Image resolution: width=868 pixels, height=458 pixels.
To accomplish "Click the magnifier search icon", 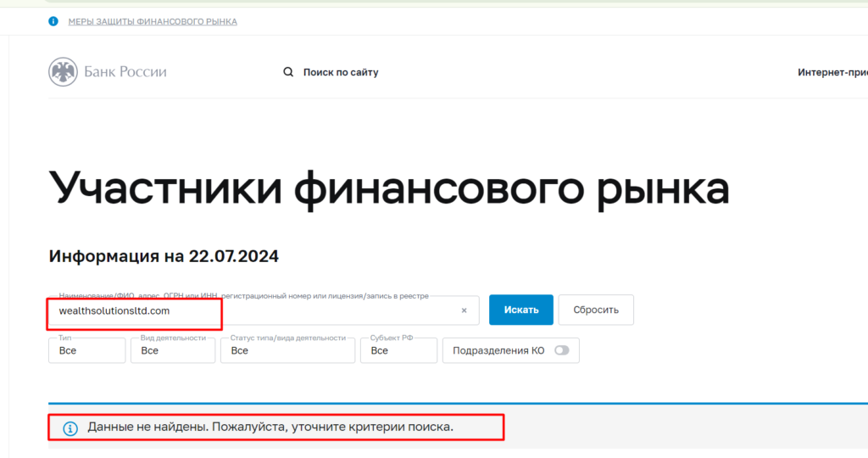I will pyautogui.click(x=288, y=72).
